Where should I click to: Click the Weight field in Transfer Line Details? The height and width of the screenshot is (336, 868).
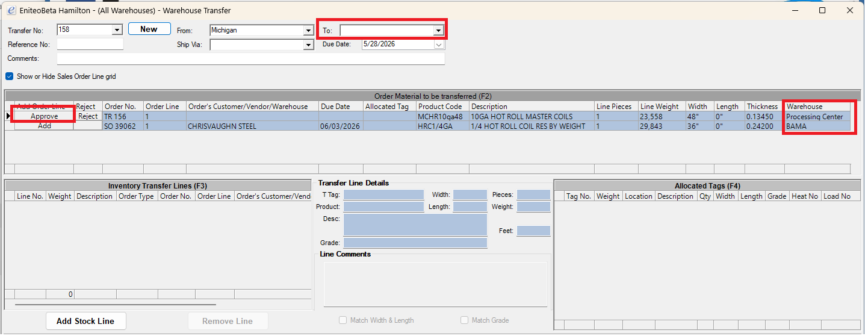click(x=533, y=207)
